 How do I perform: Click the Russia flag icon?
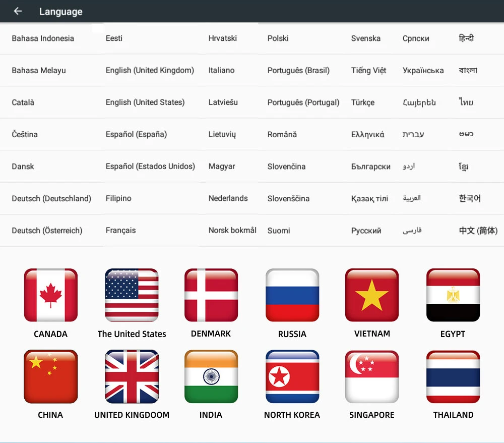tap(292, 295)
